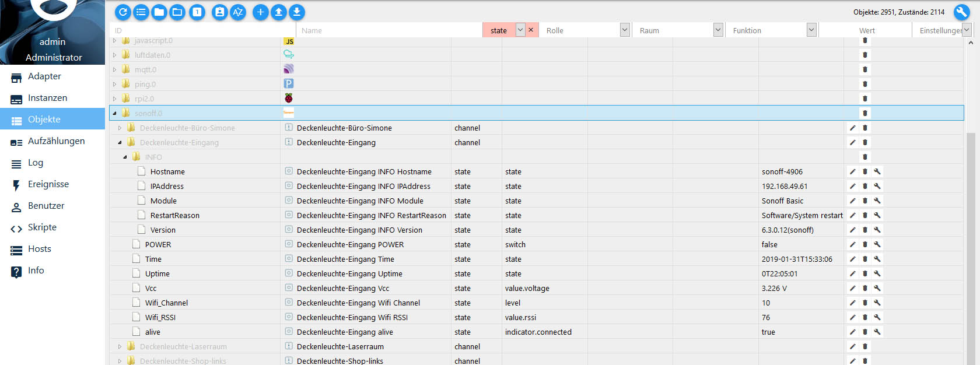
Task: Expand the Deckenleuchte-Büro-Simone tree node
Action: 120,128
